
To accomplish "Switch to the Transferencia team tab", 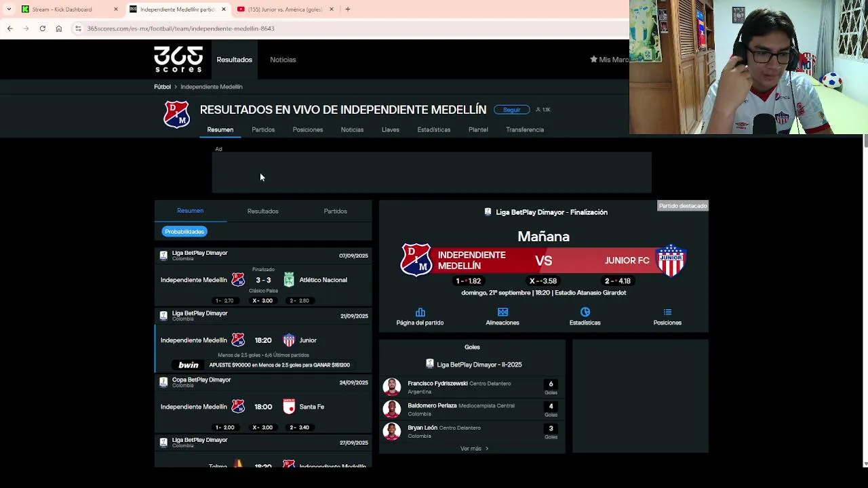I will (x=525, y=129).
